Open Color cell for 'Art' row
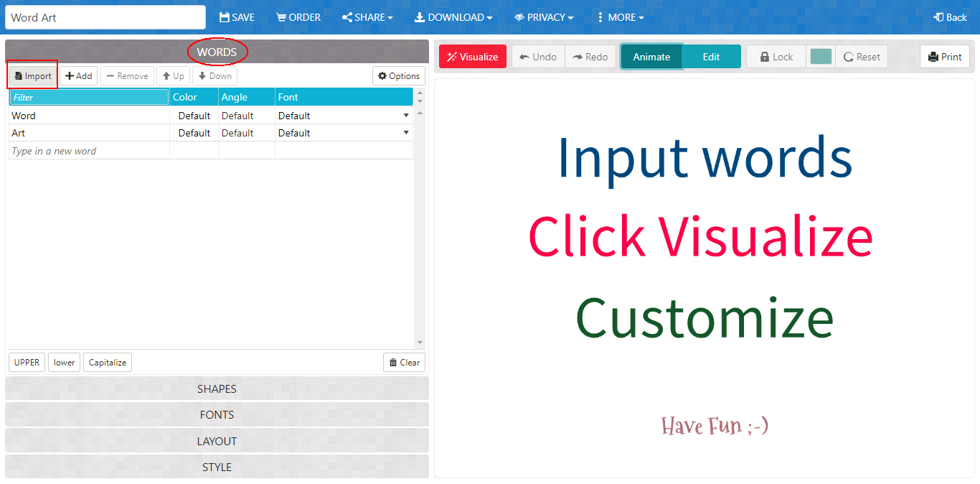Image resolution: width=980 pixels, height=484 pixels. [x=194, y=133]
